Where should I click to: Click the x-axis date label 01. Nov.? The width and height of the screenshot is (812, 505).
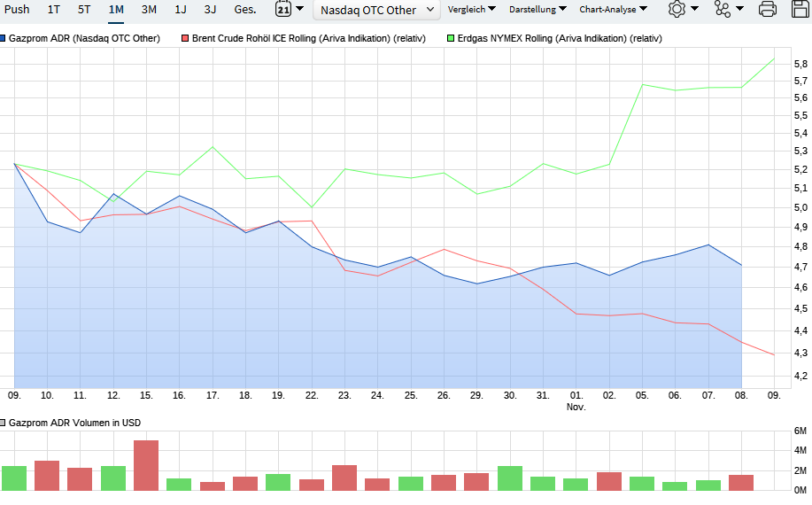(576, 400)
